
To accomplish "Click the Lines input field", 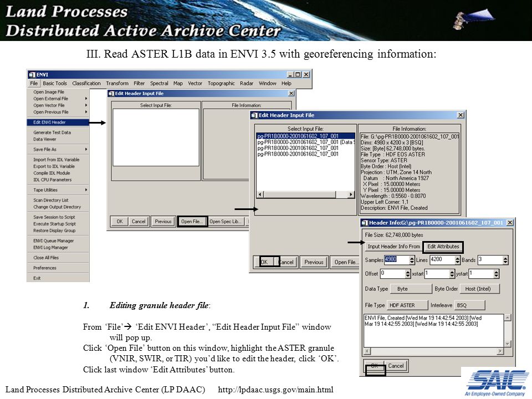I will tap(442, 260).
